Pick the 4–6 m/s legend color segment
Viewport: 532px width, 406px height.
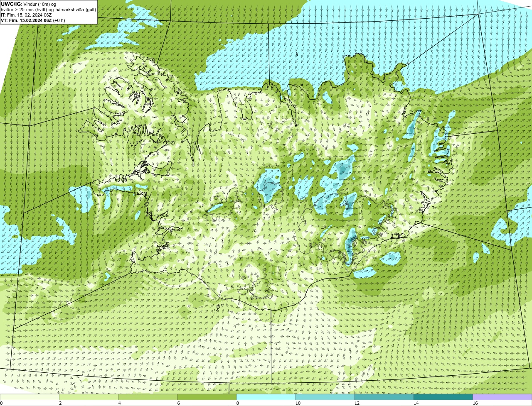click(148, 397)
